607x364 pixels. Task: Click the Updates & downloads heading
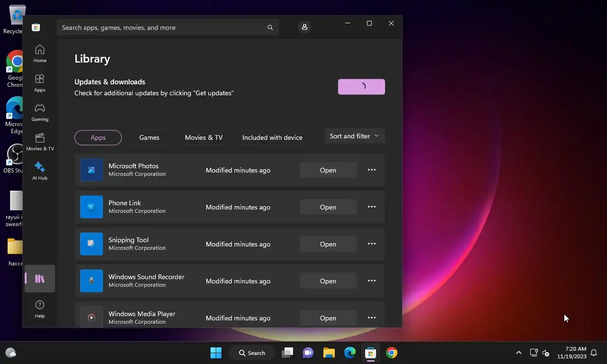110,82
